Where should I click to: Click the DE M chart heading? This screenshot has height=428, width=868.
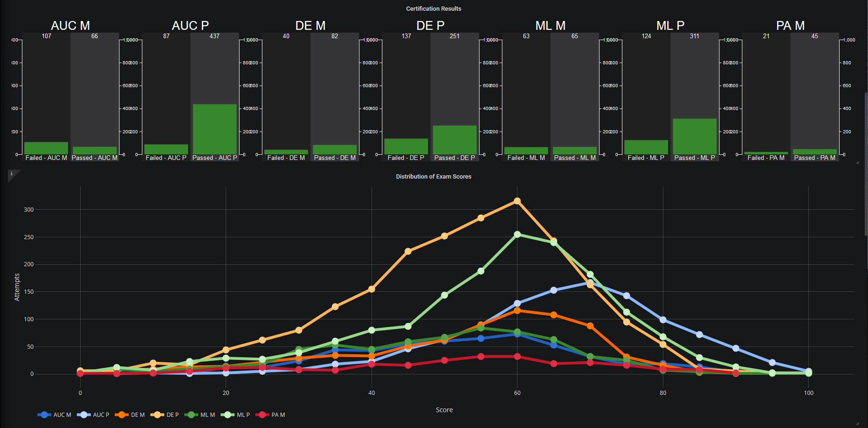coord(310,26)
